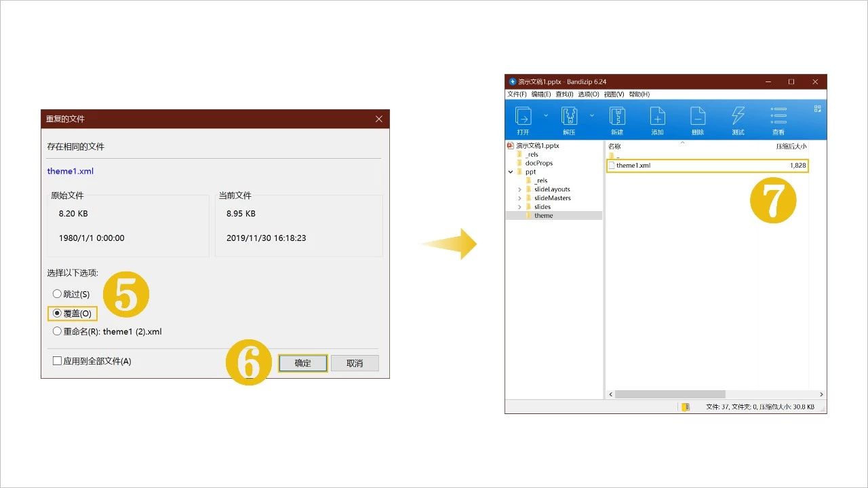The width and height of the screenshot is (868, 488).
Task: Collapse the ppt folder node
Action: (511, 172)
